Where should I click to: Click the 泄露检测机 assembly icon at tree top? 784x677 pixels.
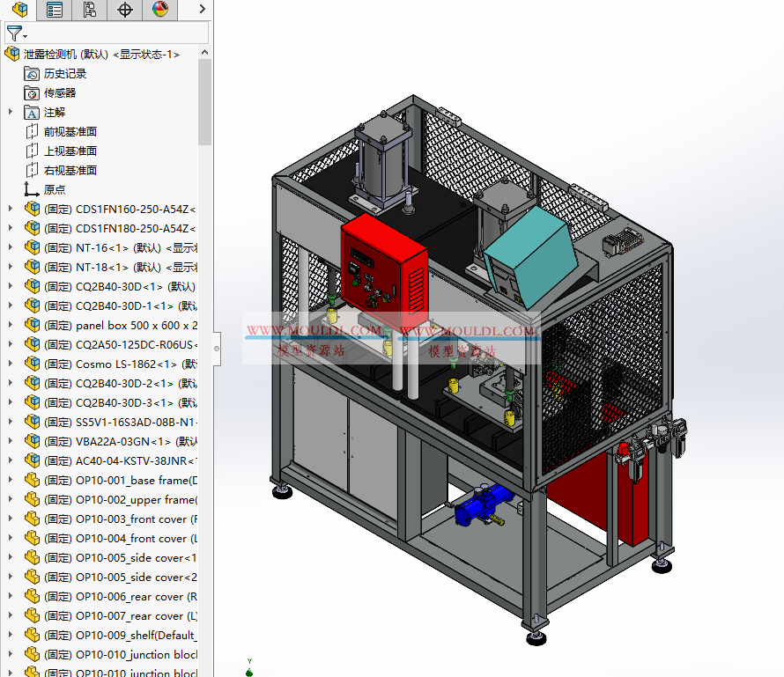click(x=11, y=54)
